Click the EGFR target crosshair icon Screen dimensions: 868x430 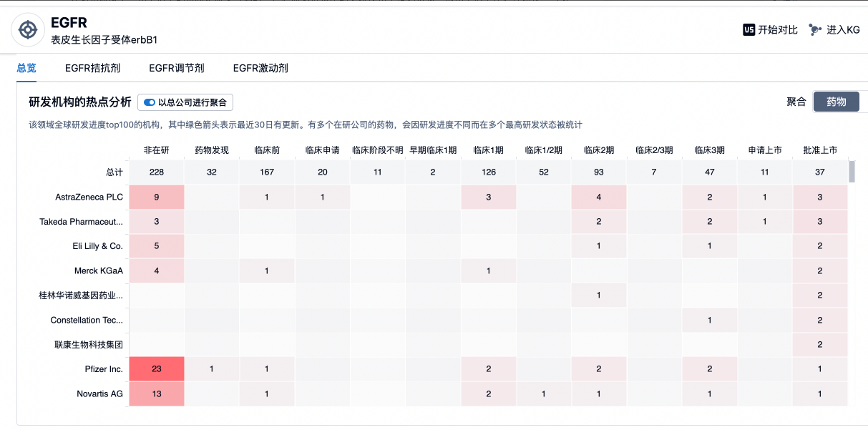pos(28,30)
